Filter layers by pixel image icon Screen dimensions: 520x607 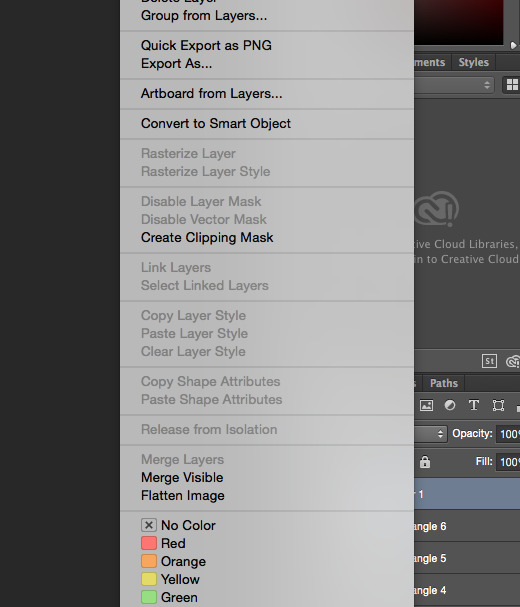coord(426,405)
